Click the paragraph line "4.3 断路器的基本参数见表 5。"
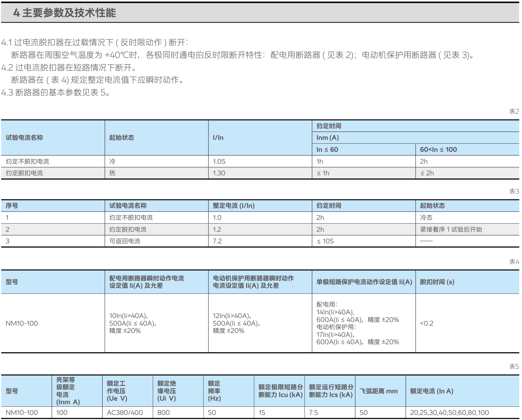This screenshot has width=522, height=420. [56, 93]
